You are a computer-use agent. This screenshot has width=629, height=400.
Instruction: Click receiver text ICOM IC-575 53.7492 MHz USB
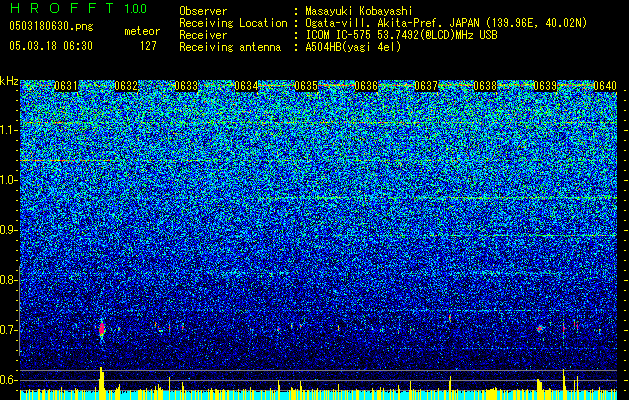coord(401,35)
